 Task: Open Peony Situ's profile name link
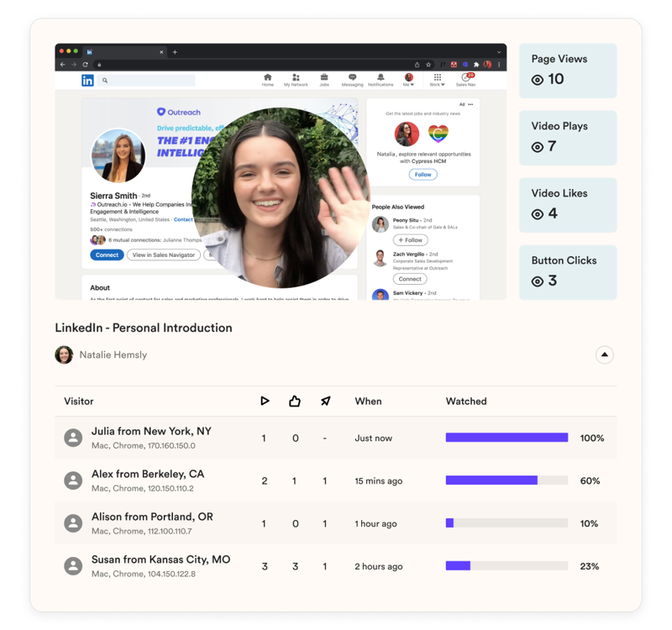point(406,220)
